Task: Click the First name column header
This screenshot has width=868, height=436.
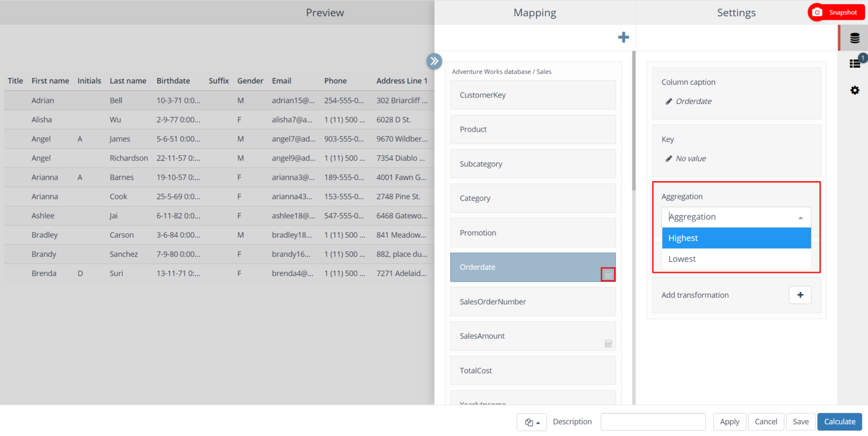Action: [x=50, y=81]
